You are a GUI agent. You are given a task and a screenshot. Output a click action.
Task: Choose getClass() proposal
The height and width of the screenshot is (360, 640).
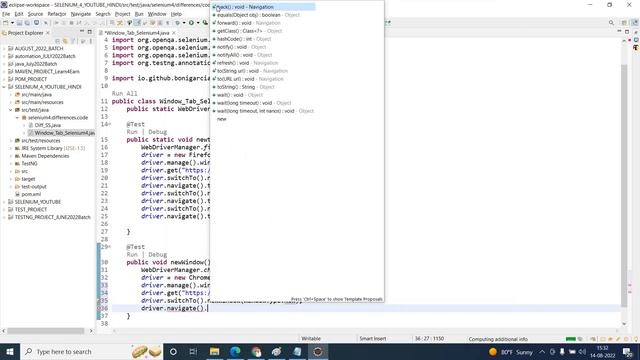tap(247, 31)
